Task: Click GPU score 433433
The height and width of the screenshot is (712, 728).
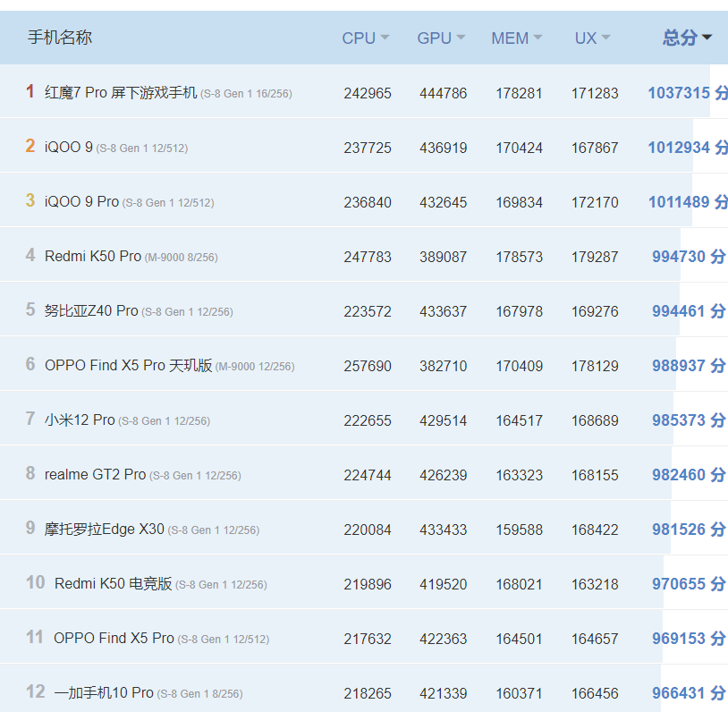Action: point(443,530)
